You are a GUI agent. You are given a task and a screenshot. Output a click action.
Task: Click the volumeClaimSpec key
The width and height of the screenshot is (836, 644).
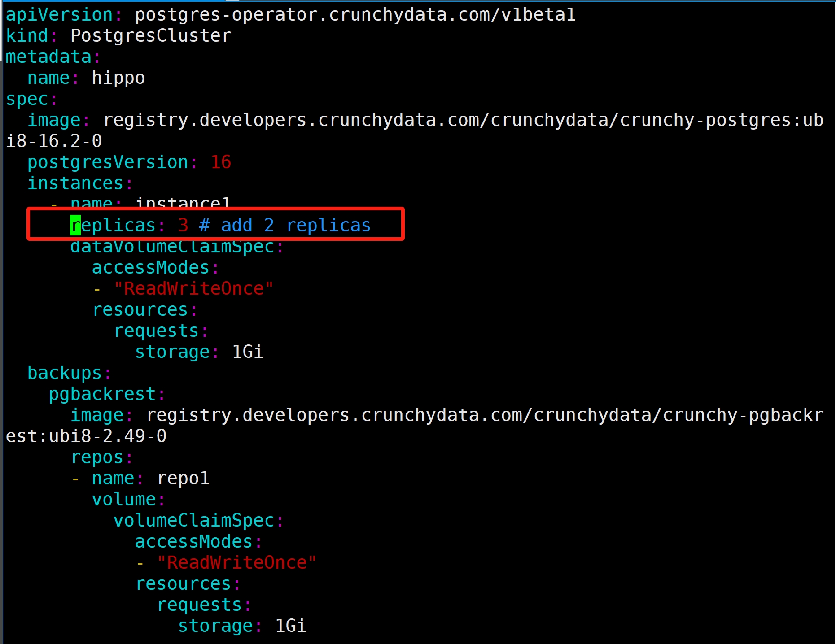tap(194, 521)
